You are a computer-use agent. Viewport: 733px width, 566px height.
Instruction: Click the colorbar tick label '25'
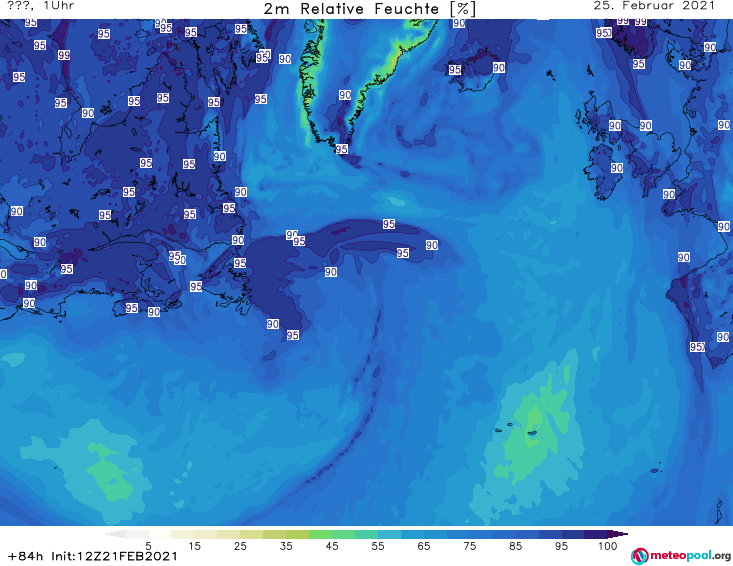240,546
